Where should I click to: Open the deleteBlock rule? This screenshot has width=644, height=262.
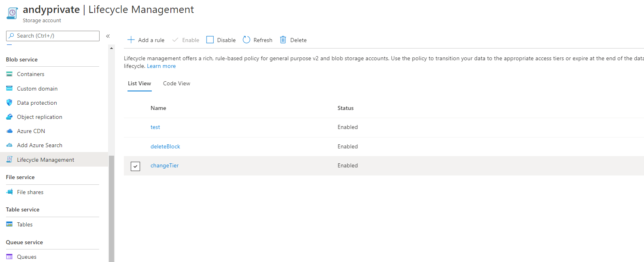165,146
